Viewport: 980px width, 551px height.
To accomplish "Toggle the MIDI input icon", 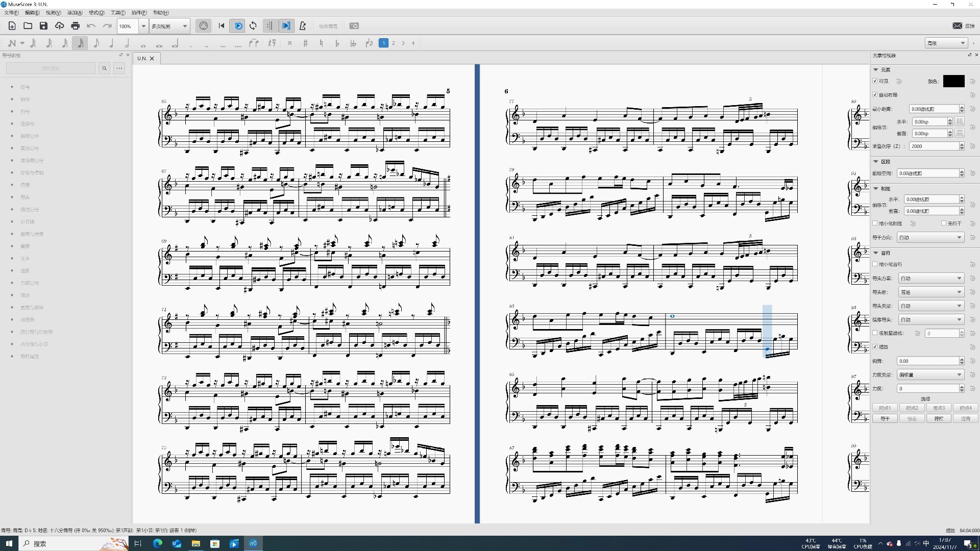I will tap(204, 26).
